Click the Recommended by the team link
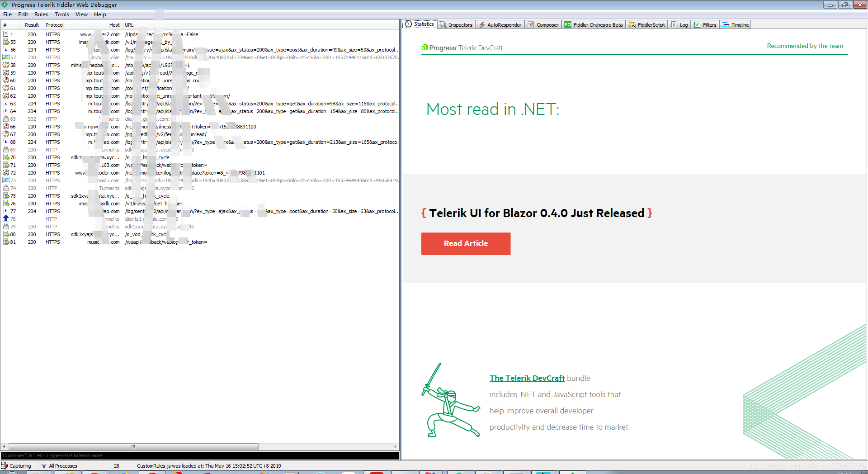 coord(805,46)
